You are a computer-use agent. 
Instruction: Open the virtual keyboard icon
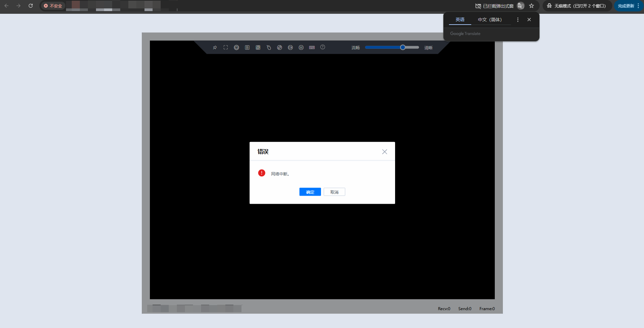(x=312, y=47)
